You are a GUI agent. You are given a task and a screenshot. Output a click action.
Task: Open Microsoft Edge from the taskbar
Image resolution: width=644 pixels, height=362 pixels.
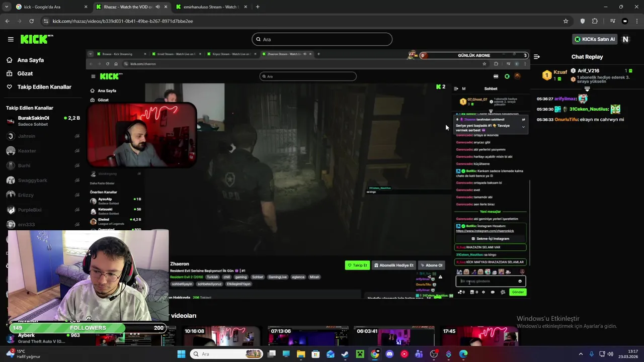coord(463,354)
